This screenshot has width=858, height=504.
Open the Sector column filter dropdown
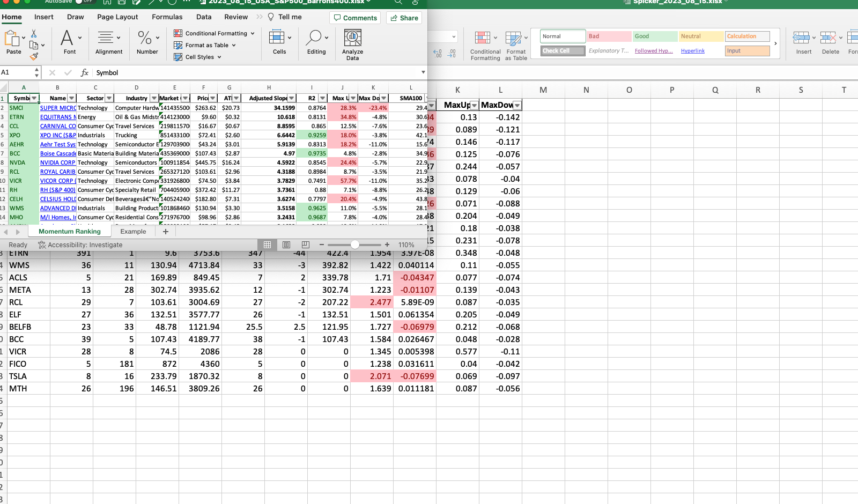[109, 98]
